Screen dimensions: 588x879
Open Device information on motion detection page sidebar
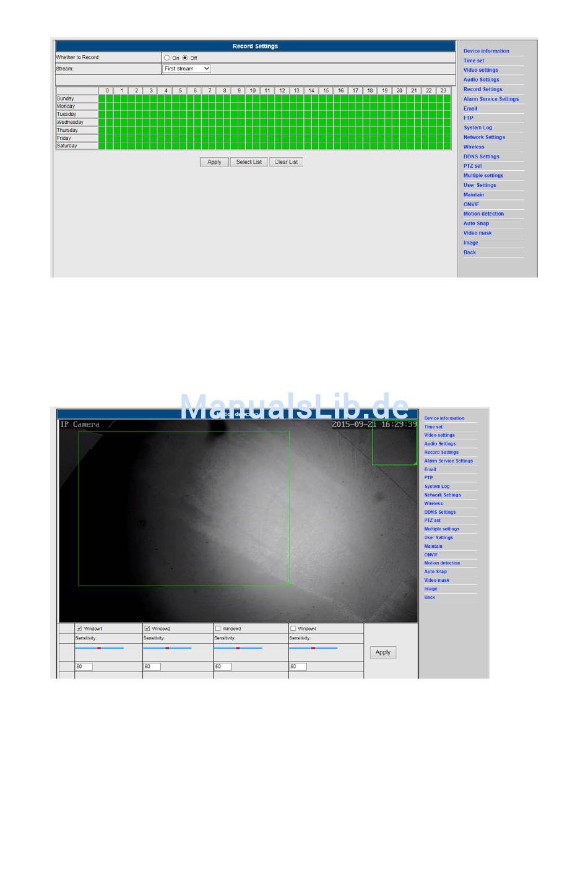click(x=444, y=418)
